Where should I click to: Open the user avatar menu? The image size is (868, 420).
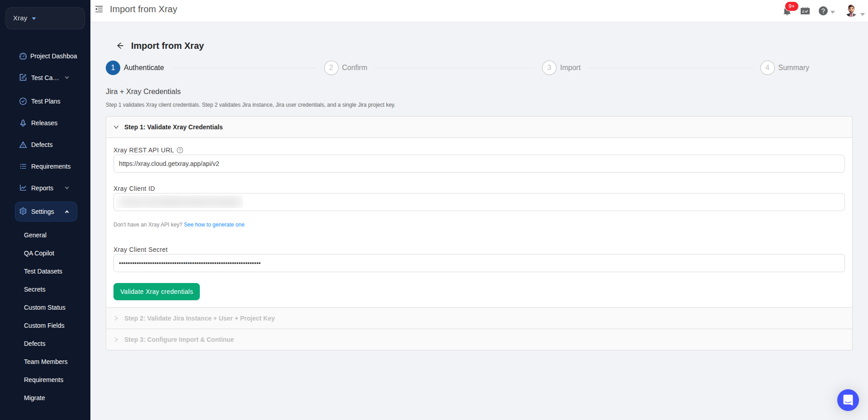(851, 11)
